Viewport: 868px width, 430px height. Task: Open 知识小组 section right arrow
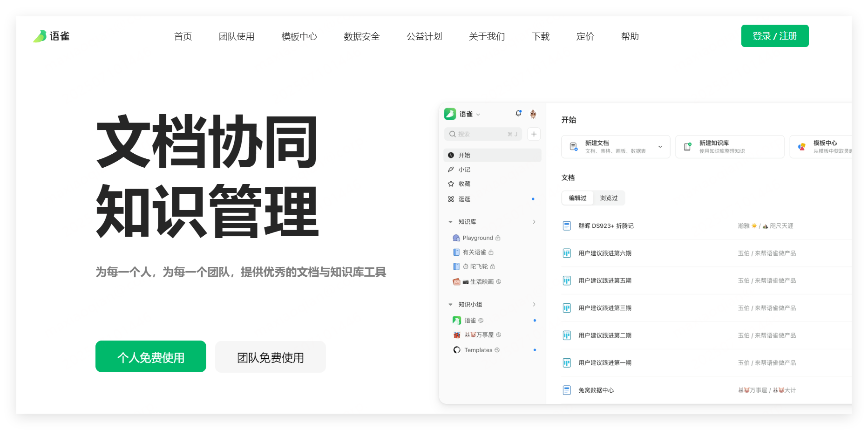coord(534,305)
